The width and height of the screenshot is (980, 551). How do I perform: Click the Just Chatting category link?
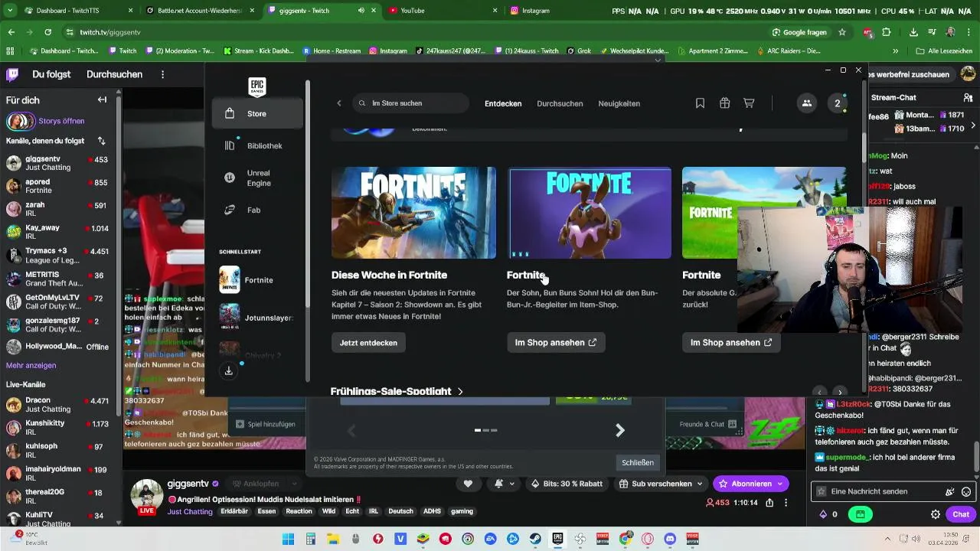(x=190, y=511)
